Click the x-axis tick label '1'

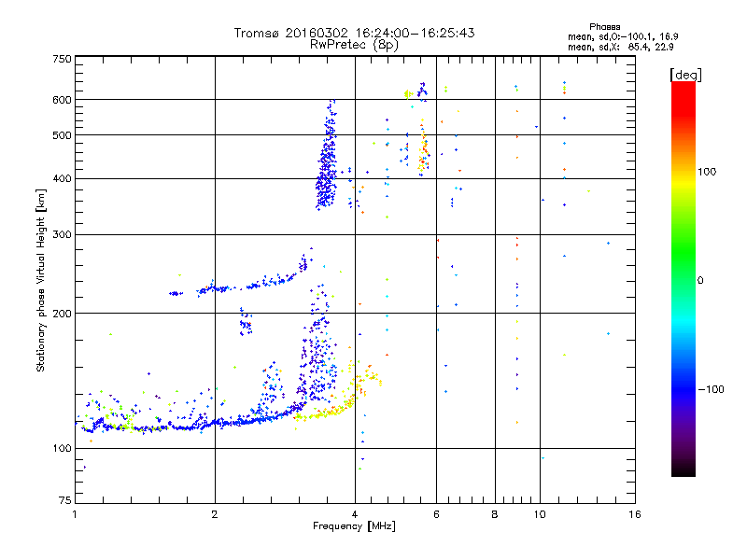pyautogui.click(x=75, y=514)
